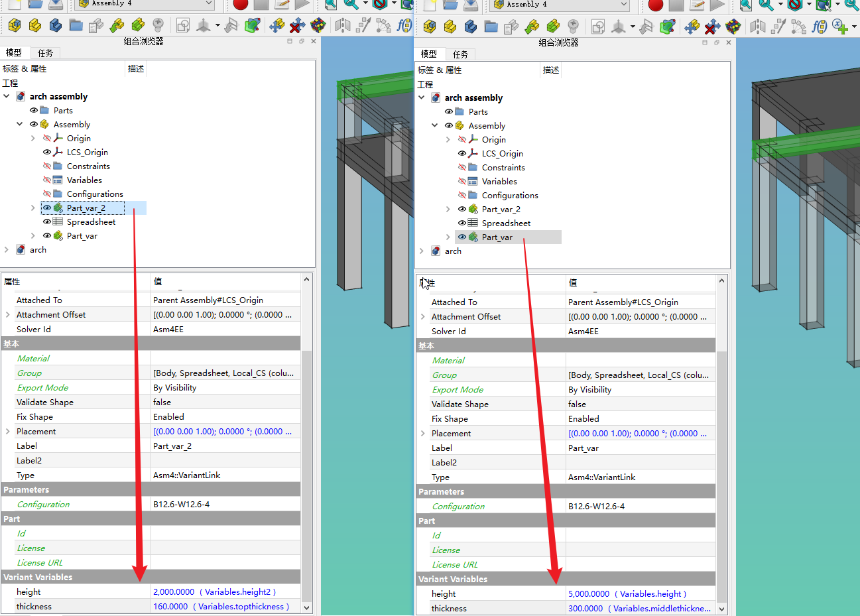Select mirror part icon in left window toolbar
This screenshot has width=860, height=616.
tap(342, 25)
